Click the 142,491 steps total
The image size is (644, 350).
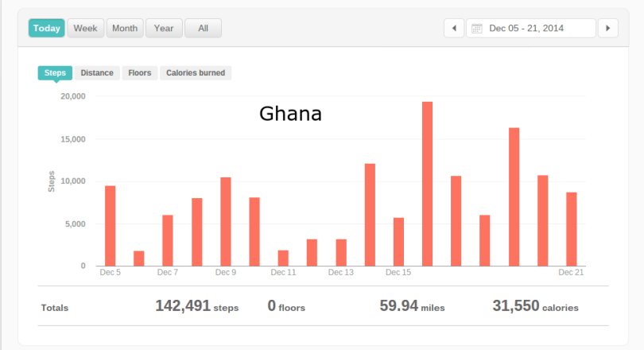pos(196,306)
